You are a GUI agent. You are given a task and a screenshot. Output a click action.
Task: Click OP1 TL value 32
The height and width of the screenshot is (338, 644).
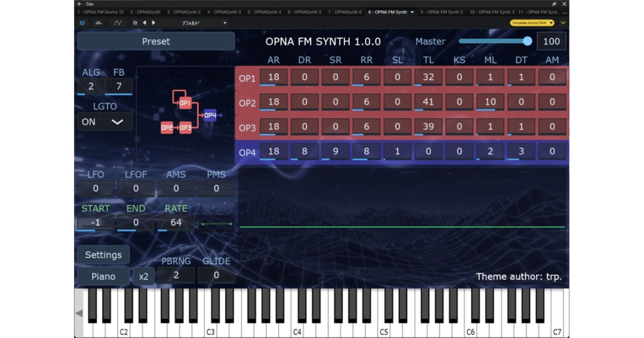pos(428,77)
